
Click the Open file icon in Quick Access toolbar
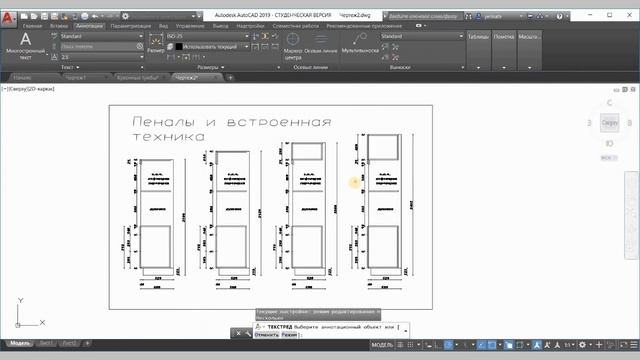click(x=34, y=16)
